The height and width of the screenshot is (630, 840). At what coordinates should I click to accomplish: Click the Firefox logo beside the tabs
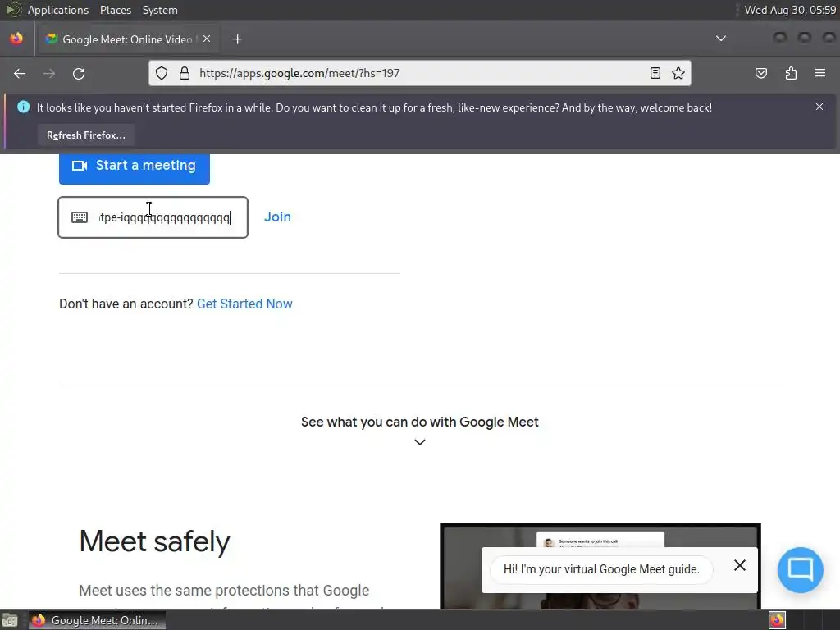16,39
